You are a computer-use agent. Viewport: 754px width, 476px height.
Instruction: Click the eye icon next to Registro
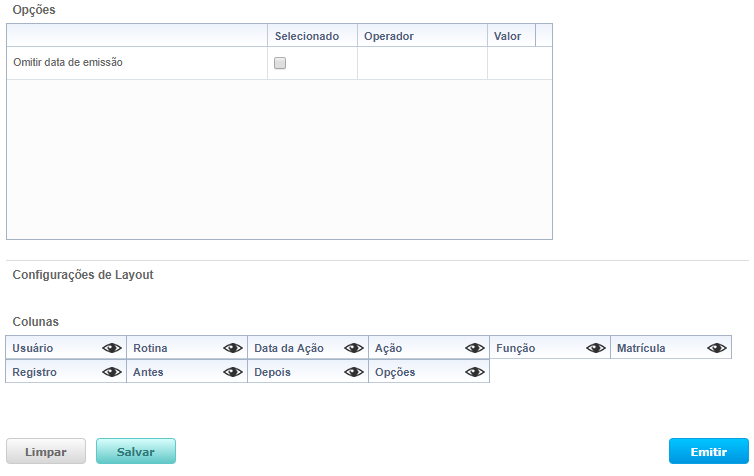(x=112, y=372)
